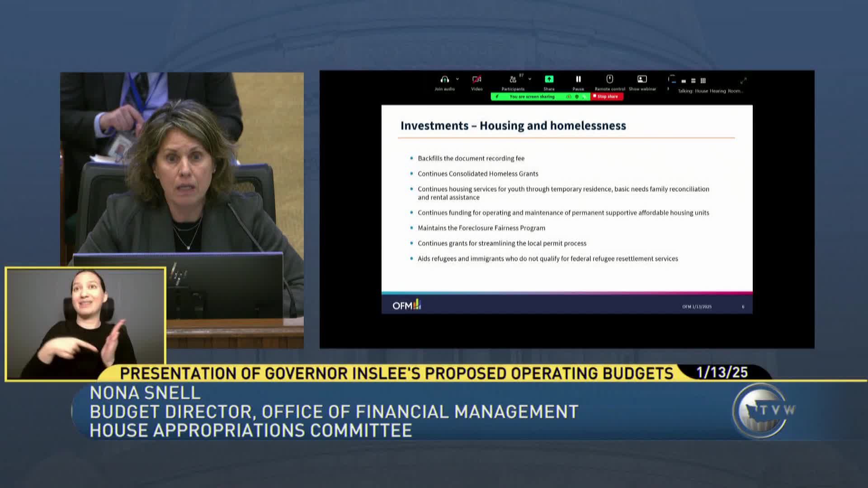The image size is (868, 488).
Task: Click the green Share screen icon
Action: (x=549, y=80)
